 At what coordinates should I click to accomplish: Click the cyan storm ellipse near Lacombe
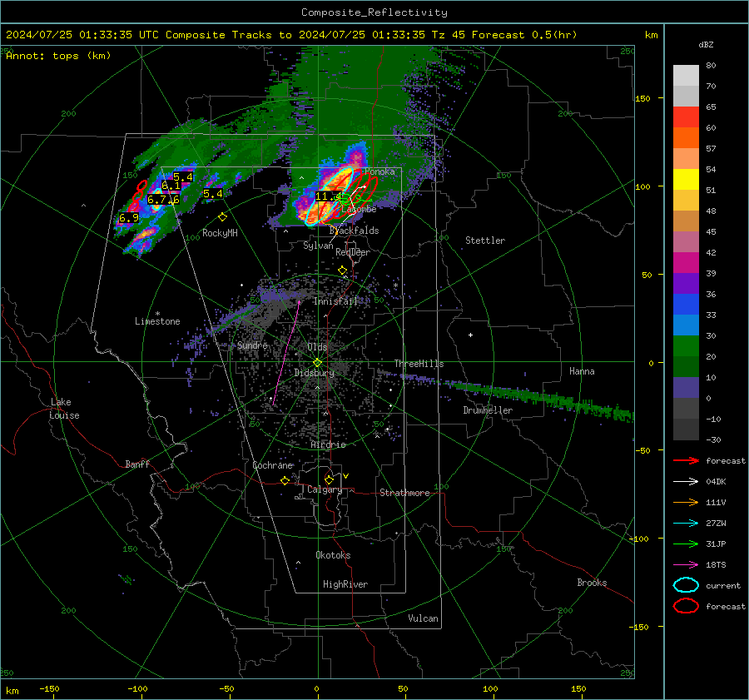point(329,196)
